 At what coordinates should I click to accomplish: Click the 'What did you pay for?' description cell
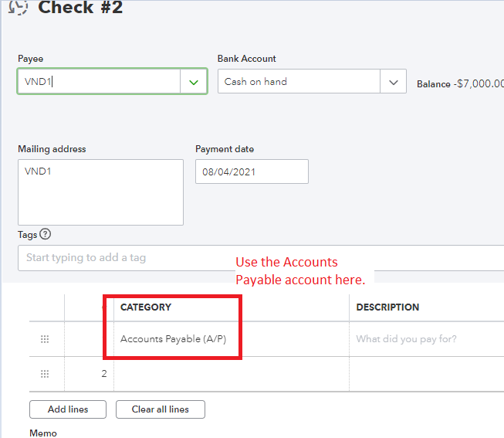[x=425, y=339]
